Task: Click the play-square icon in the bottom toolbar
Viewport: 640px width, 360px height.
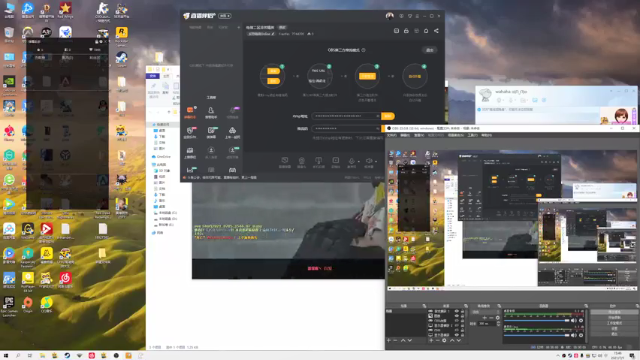Action: click(x=336, y=161)
